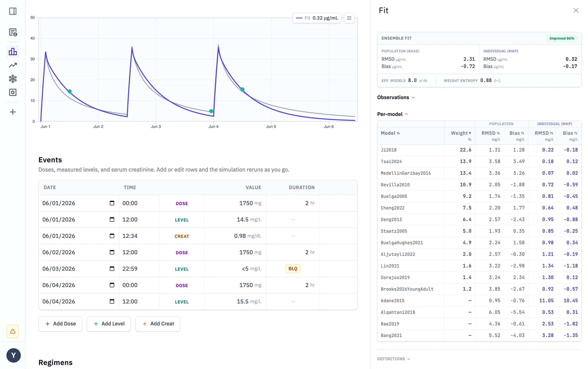Select the Buelga2005 model row
Screen dimensions: 588x369
tap(479, 196)
